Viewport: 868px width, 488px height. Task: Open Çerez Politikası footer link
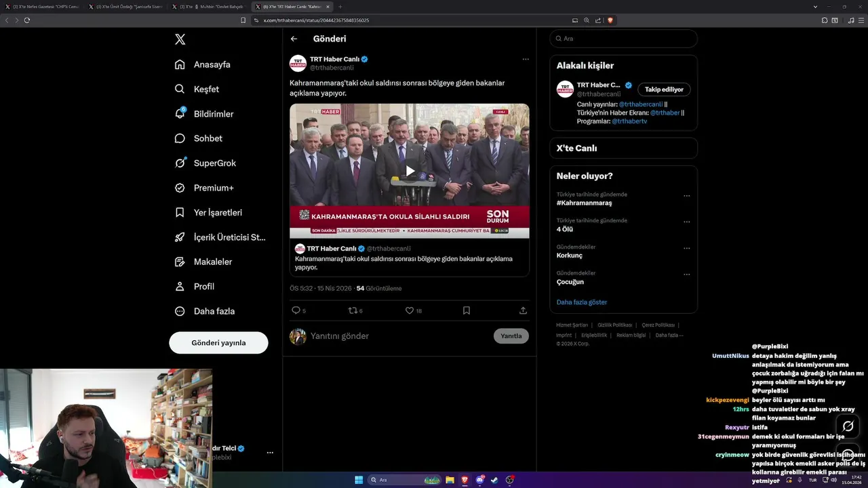(x=658, y=325)
